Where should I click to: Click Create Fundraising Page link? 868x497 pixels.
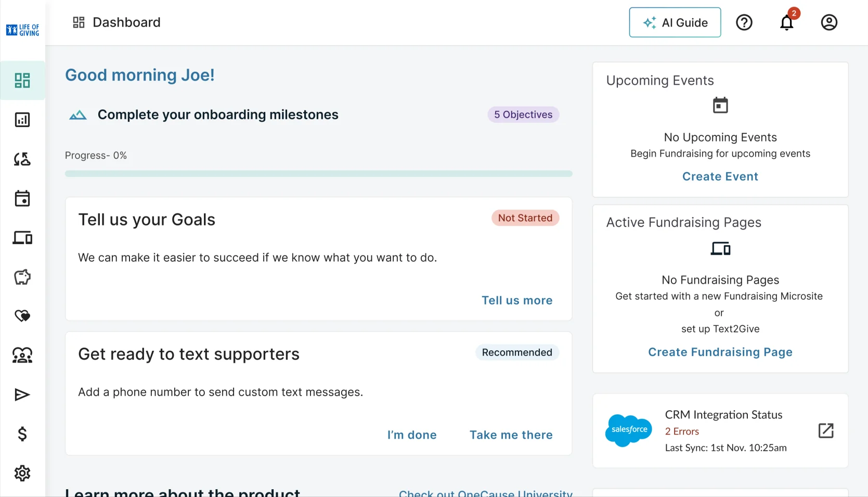pyautogui.click(x=720, y=352)
